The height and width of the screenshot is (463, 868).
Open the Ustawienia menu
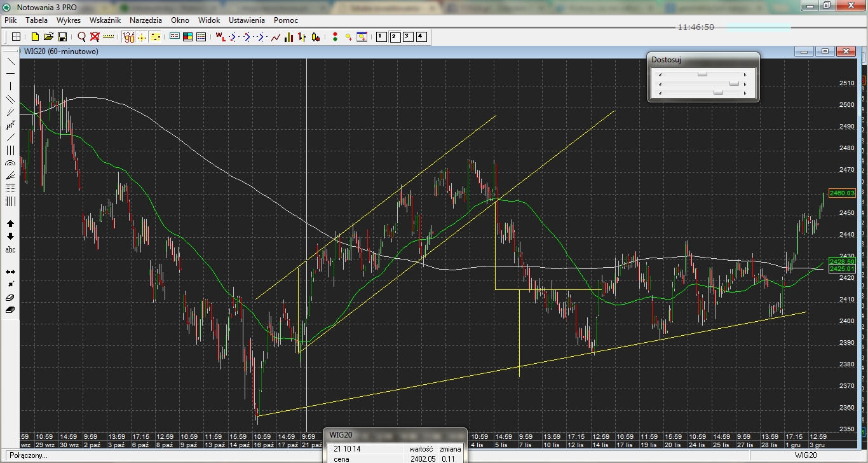247,20
